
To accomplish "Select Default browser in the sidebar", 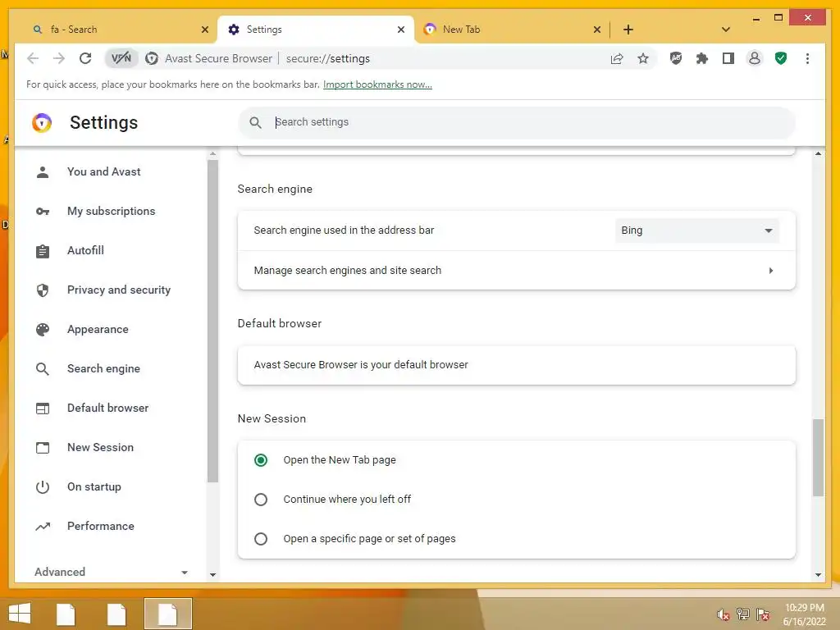I will [x=107, y=409].
